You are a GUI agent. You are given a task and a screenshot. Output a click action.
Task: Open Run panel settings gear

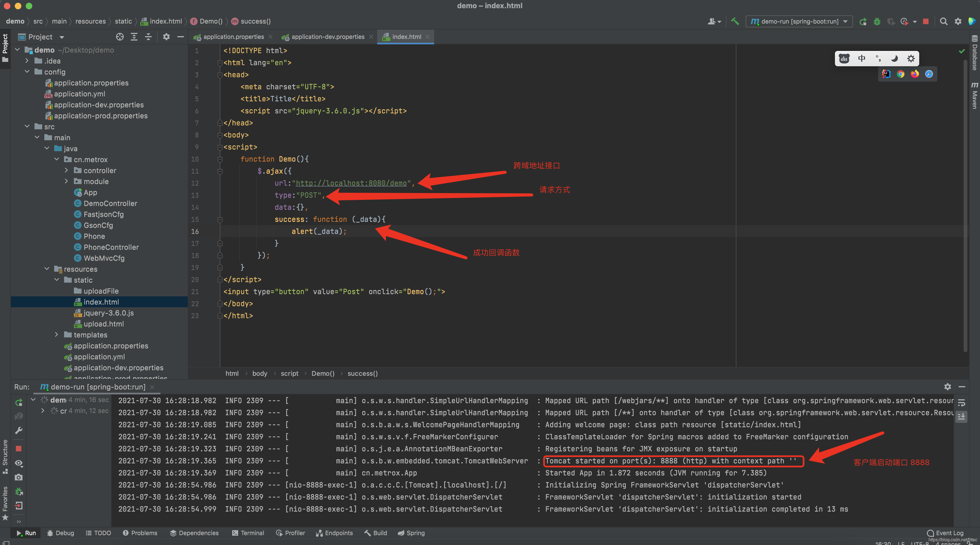tap(948, 387)
